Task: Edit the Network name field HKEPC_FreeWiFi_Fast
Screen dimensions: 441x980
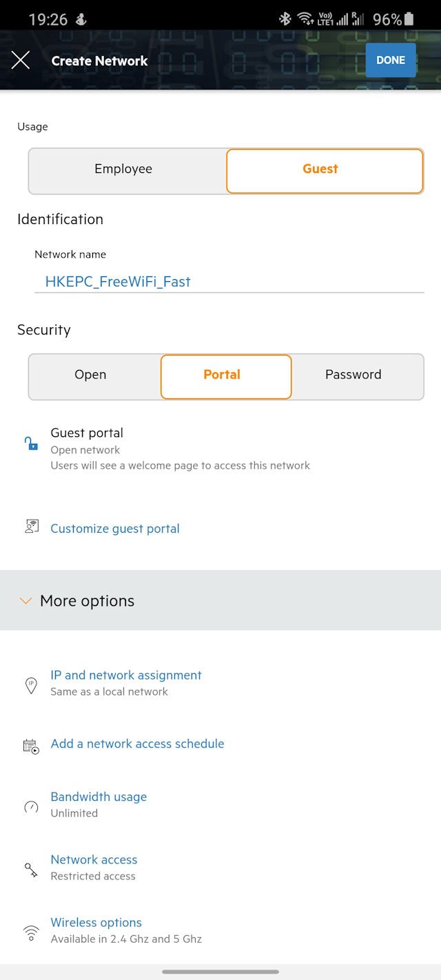Action: point(229,281)
